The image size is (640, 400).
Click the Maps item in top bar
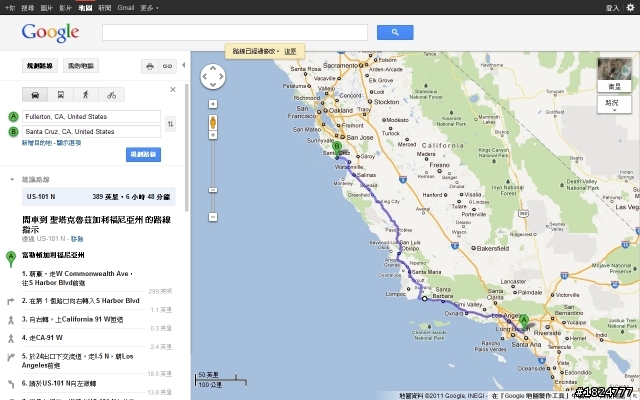coord(85,7)
